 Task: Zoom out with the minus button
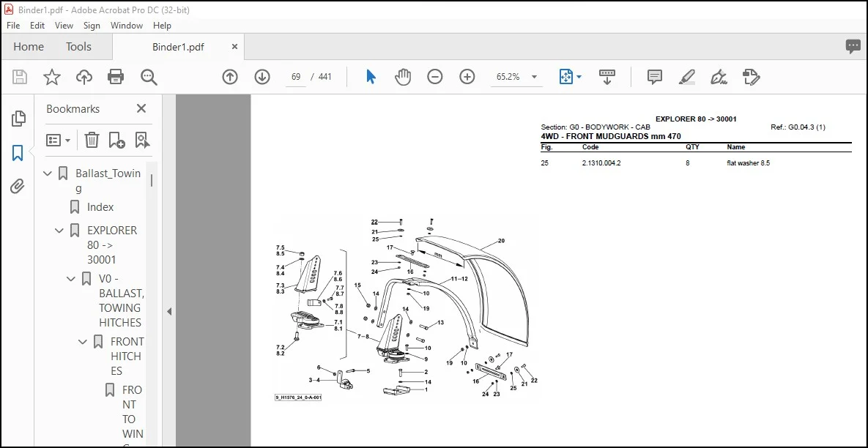coord(435,77)
